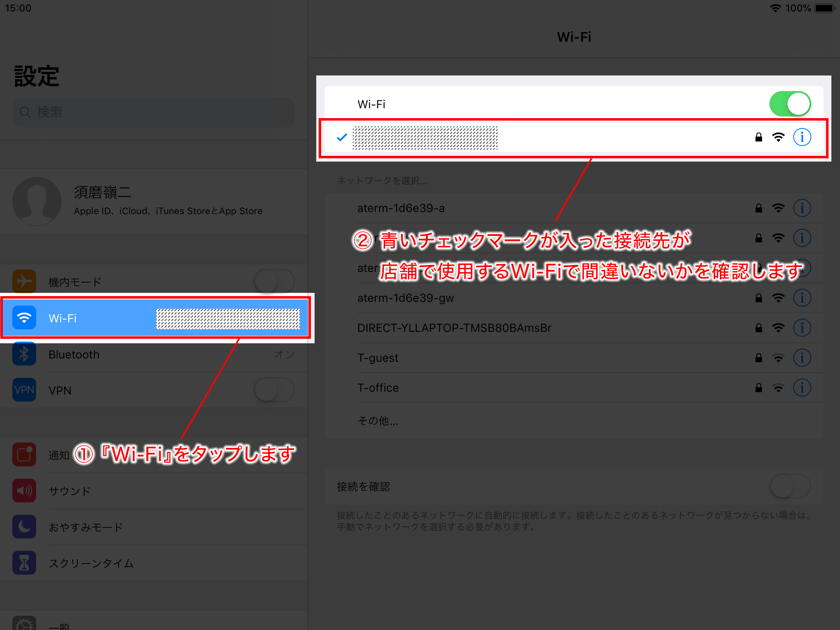This screenshot has width=840, height=630.
Task: Tap the profile avatar picture
Action: pyautogui.click(x=37, y=201)
